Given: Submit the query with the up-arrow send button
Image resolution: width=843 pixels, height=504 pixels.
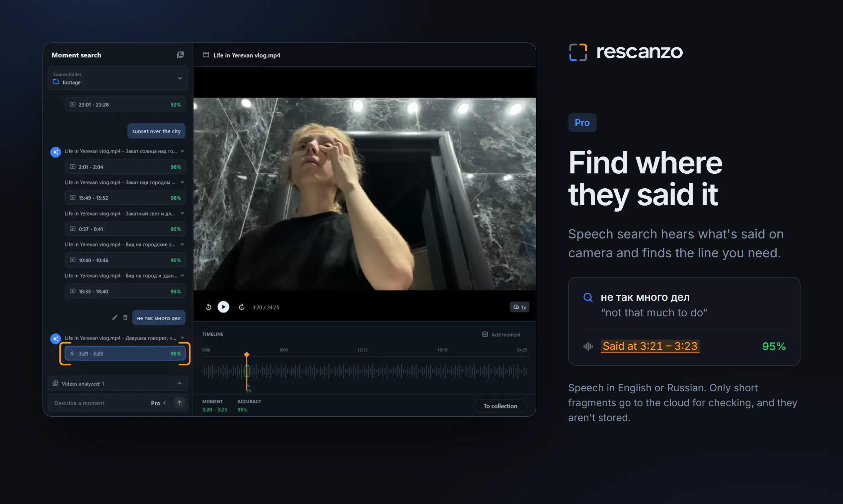Looking at the screenshot, I should click(x=180, y=403).
